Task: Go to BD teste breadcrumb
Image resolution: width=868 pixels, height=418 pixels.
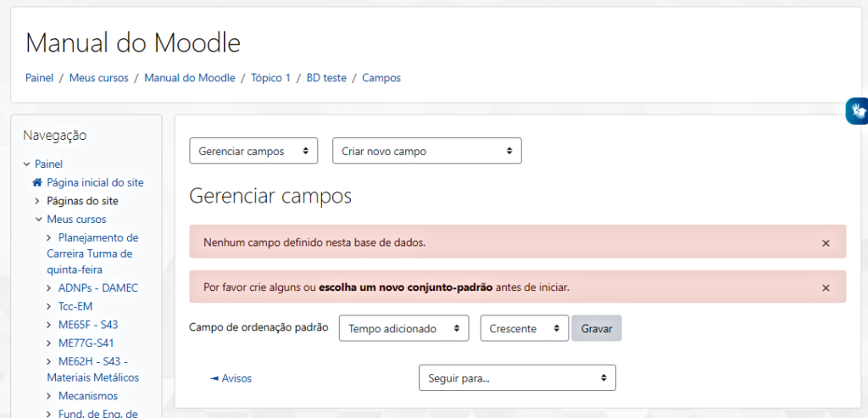Action: pyautogui.click(x=326, y=78)
